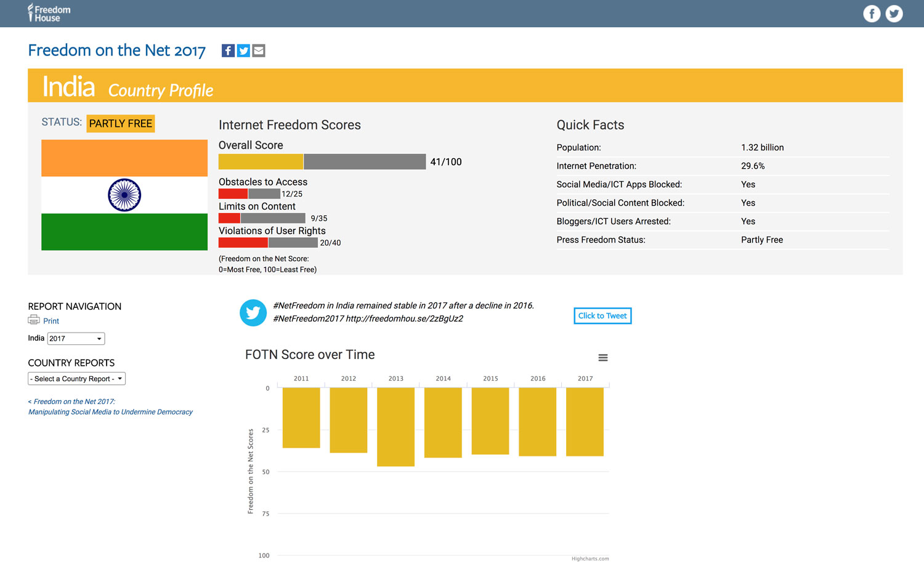Click the Print link
This screenshot has width=924, height=582.
(x=51, y=321)
